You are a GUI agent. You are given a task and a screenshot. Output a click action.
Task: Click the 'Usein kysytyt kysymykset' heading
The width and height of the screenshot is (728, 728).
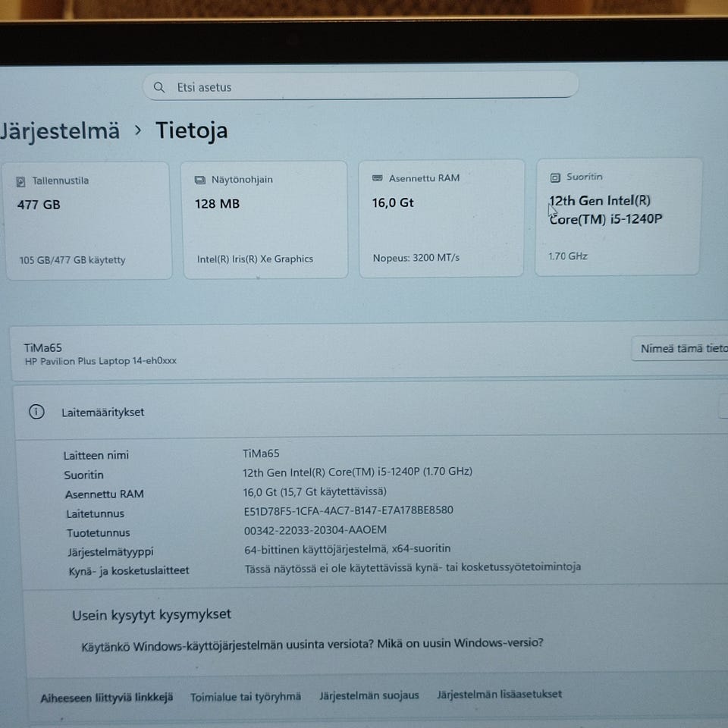click(152, 614)
